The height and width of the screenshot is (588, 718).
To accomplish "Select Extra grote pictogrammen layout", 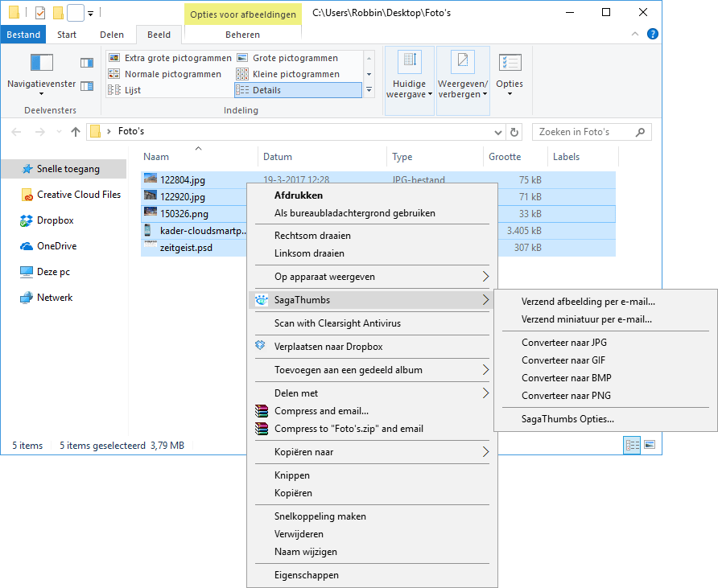I will 170,58.
